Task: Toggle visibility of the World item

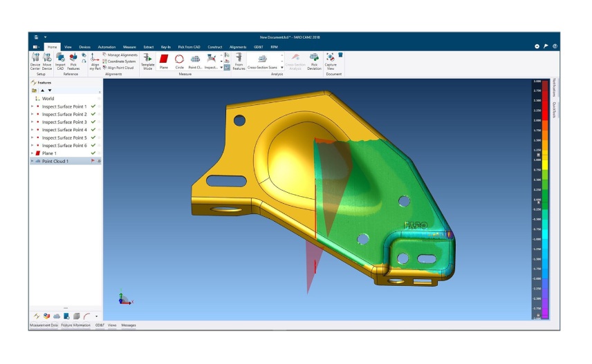Action: (x=100, y=99)
